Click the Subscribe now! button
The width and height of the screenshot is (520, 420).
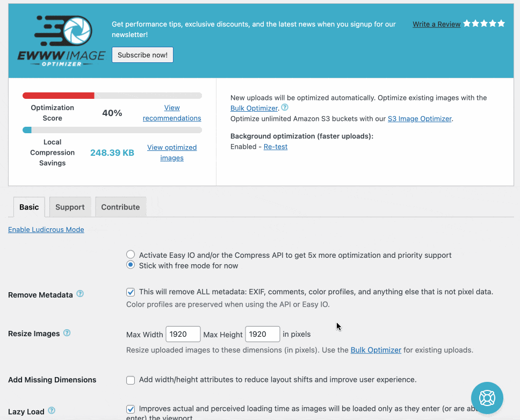coord(142,55)
